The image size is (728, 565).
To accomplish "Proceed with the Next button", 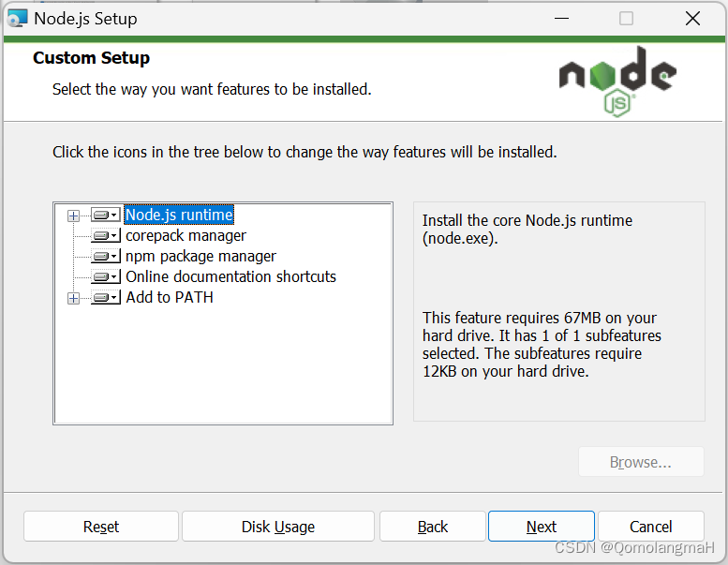I will point(542,527).
